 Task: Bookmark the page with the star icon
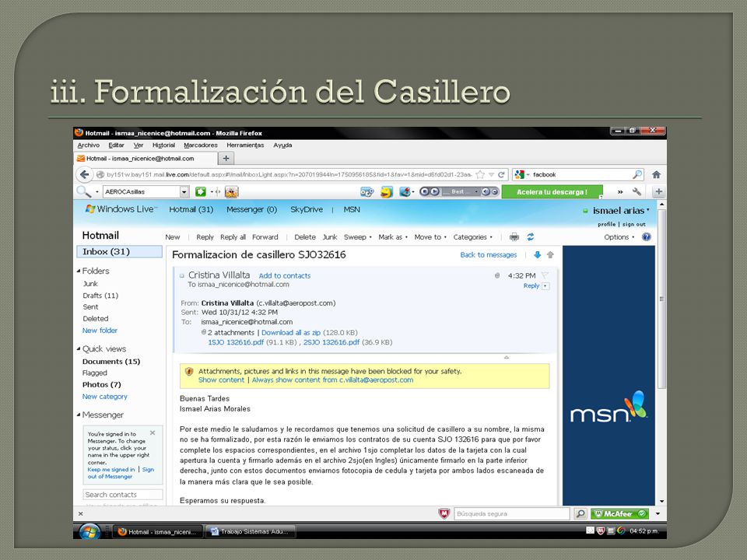click(480, 175)
